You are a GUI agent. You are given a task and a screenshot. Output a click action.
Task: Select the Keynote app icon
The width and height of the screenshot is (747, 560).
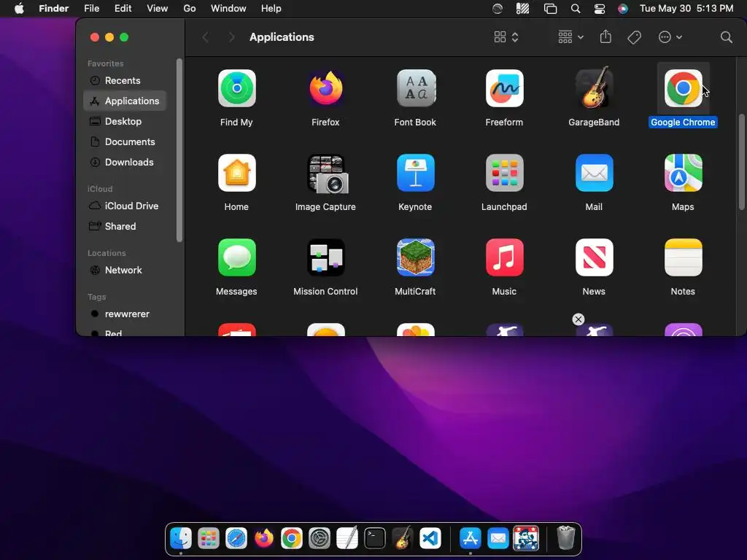tap(415, 173)
